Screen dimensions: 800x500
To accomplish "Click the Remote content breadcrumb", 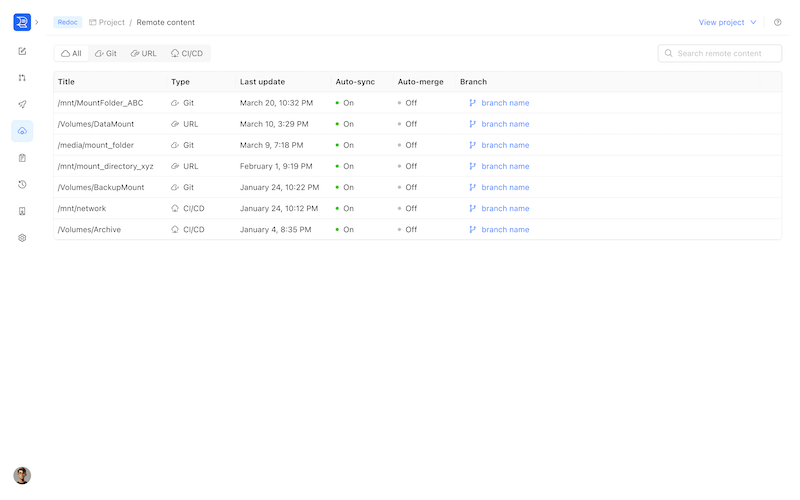I will (x=165, y=22).
